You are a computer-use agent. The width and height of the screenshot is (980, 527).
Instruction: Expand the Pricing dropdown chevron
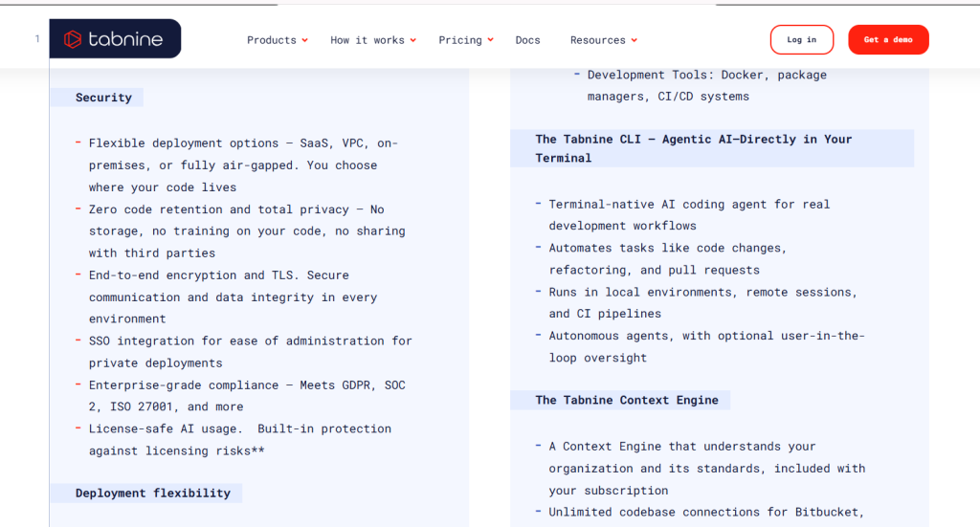[491, 40]
